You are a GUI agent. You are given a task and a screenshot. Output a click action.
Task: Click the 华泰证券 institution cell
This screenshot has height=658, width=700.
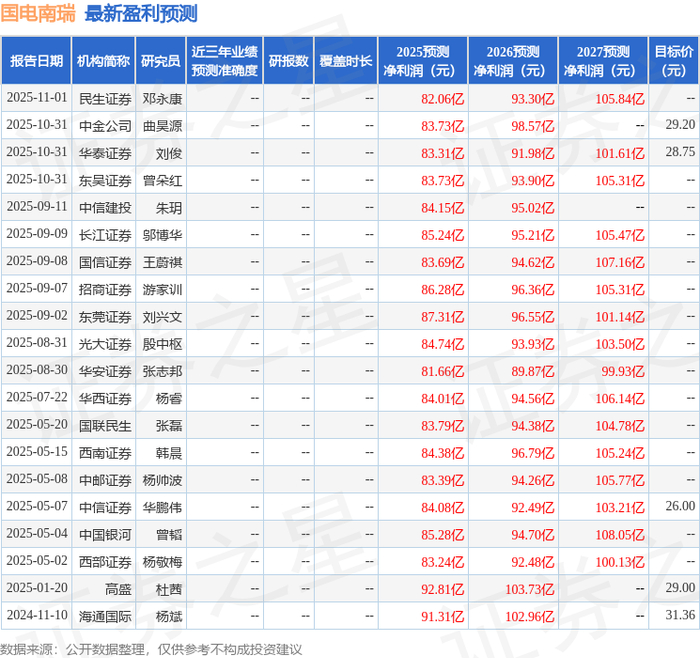tap(105, 153)
